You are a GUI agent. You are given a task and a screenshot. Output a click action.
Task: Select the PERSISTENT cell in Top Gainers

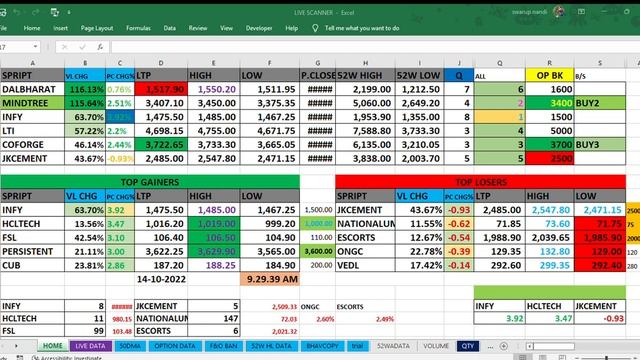click(x=32, y=251)
